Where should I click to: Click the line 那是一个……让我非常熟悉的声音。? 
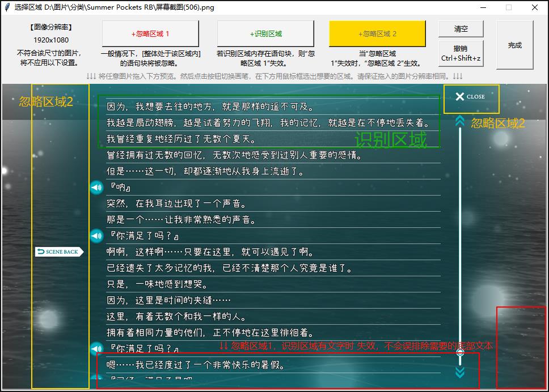(x=181, y=220)
